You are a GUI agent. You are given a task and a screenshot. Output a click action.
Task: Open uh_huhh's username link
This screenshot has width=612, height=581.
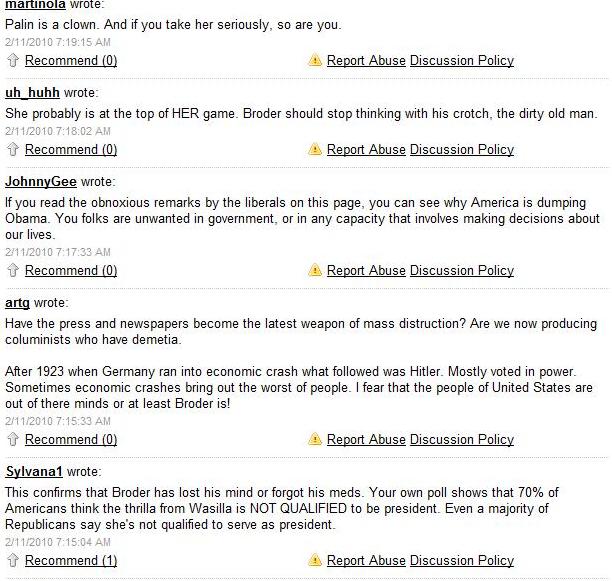coord(32,93)
